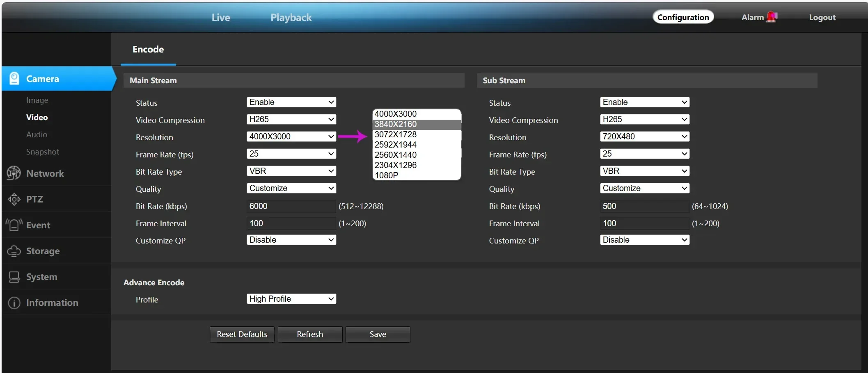
Task: Click Main Stream Frame Interval input field
Action: click(291, 223)
